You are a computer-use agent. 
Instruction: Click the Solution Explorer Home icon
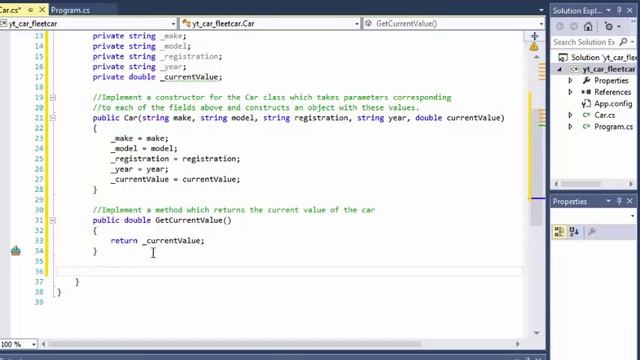[588, 27]
